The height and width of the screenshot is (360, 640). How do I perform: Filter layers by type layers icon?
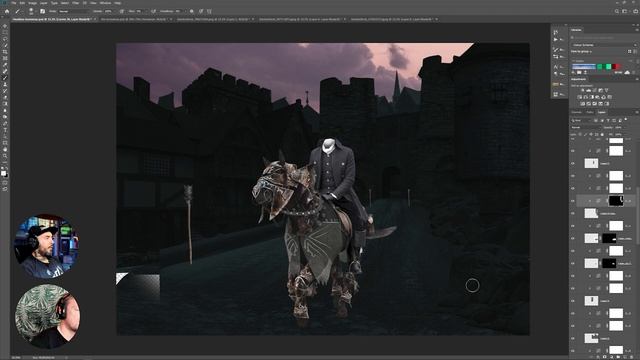(608, 120)
